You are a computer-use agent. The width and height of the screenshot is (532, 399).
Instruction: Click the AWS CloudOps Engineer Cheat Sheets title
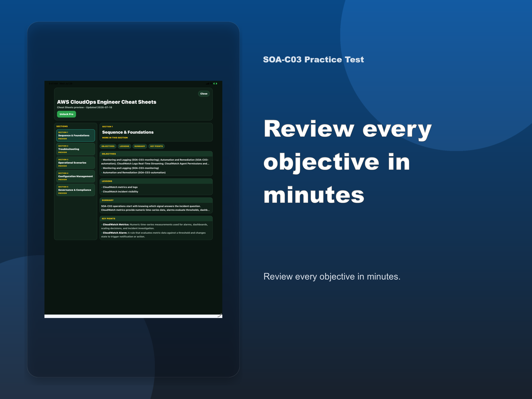[107, 102]
